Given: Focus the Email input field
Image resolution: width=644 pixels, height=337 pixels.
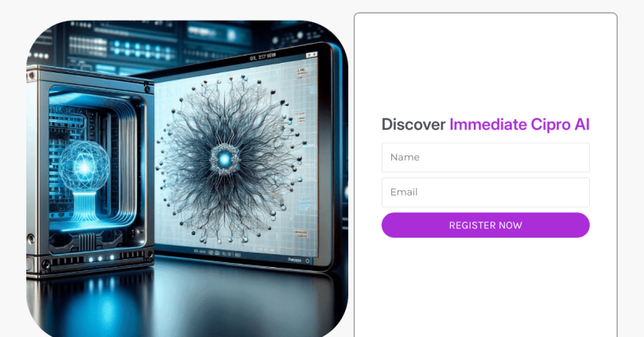Looking at the screenshot, I should coord(486,192).
